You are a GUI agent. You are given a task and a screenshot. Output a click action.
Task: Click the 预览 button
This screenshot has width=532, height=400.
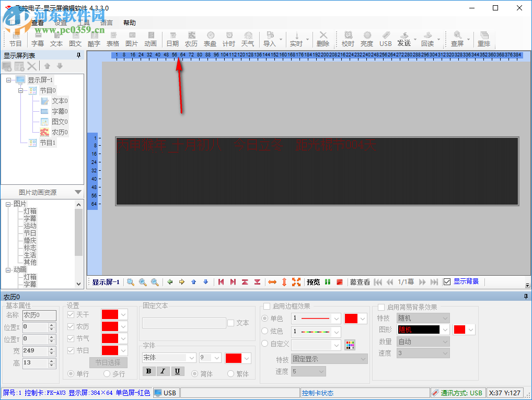[313, 282]
